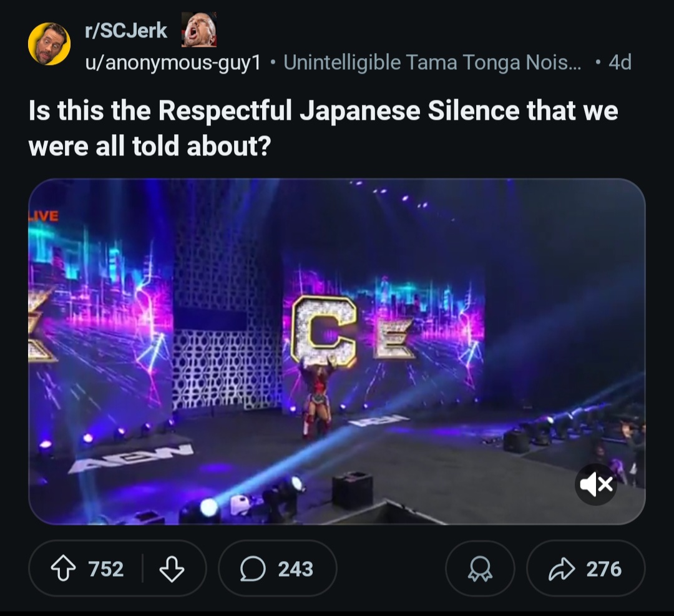The height and width of the screenshot is (616, 674).
Task: Click the share arrow icon
Action: (560, 569)
